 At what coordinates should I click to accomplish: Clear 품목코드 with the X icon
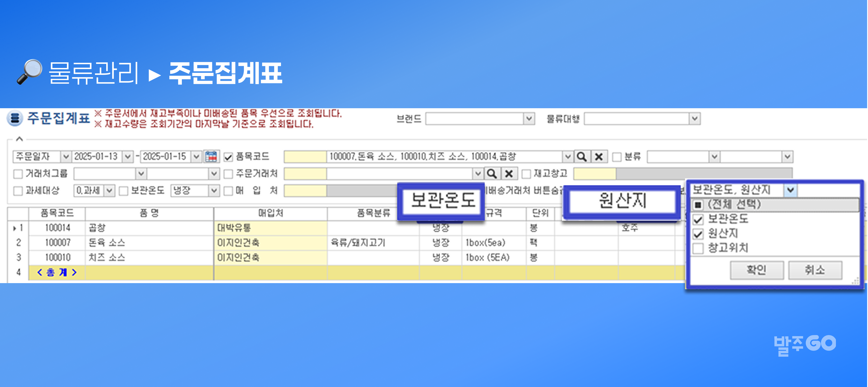[x=599, y=156]
